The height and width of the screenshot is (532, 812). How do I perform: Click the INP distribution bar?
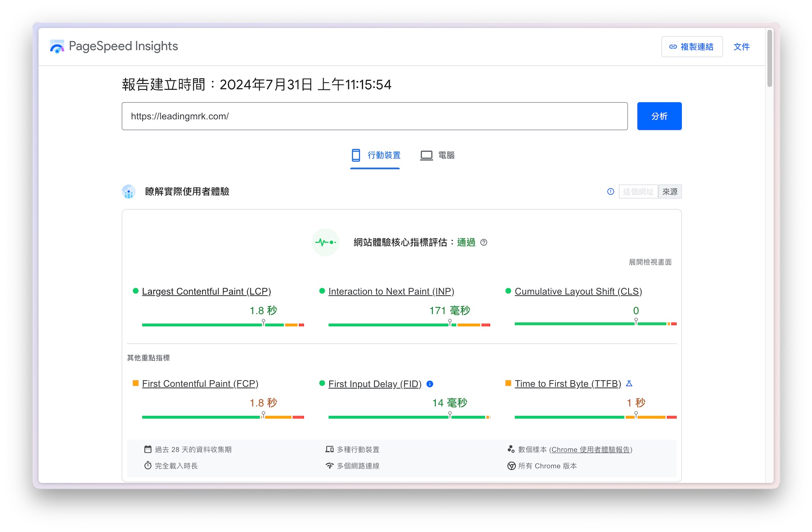(409, 325)
